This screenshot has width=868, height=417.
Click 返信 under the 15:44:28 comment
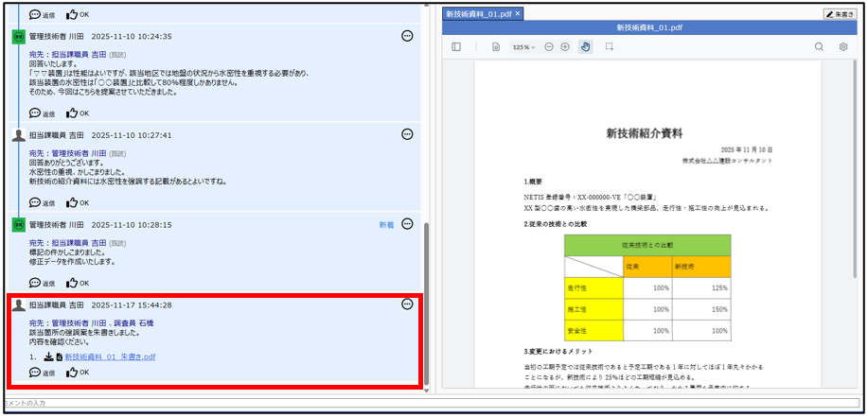[x=43, y=373]
